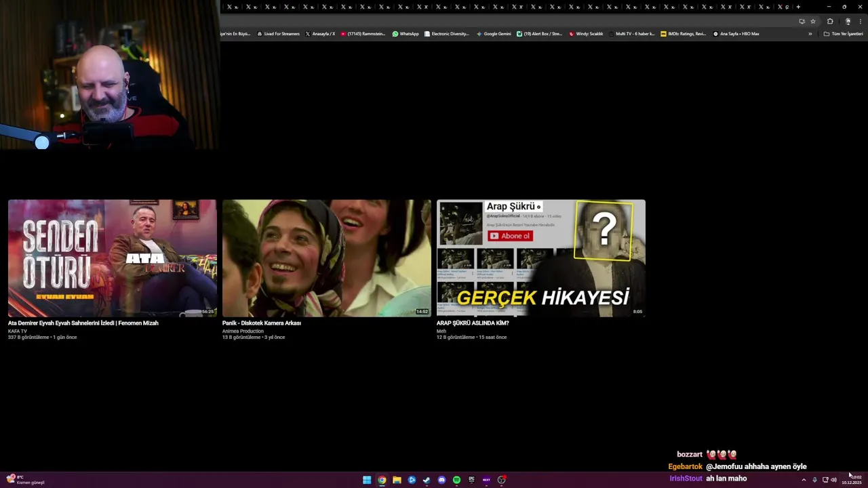Open the weather widget on taskbar
The image size is (868, 488).
pos(25,480)
